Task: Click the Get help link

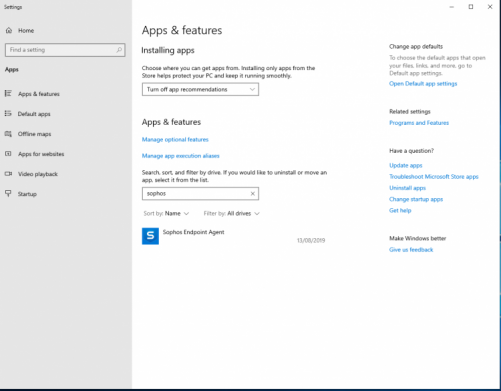Action: coord(400,210)
